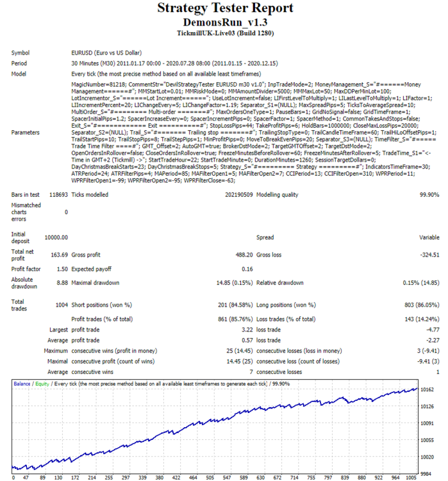Click the EURUSD (Euro vs US Dollar) value
Viewport: 448px width, 481px height.
point(106,53)
